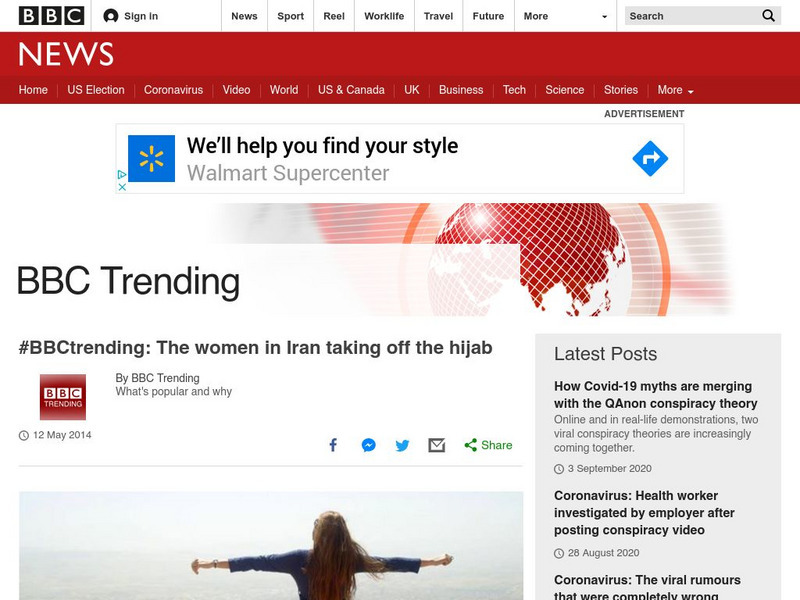Click the BBC logo in top bar
Image resolution: width=800 pixels, height=600 pixels.
click(51, 16)
